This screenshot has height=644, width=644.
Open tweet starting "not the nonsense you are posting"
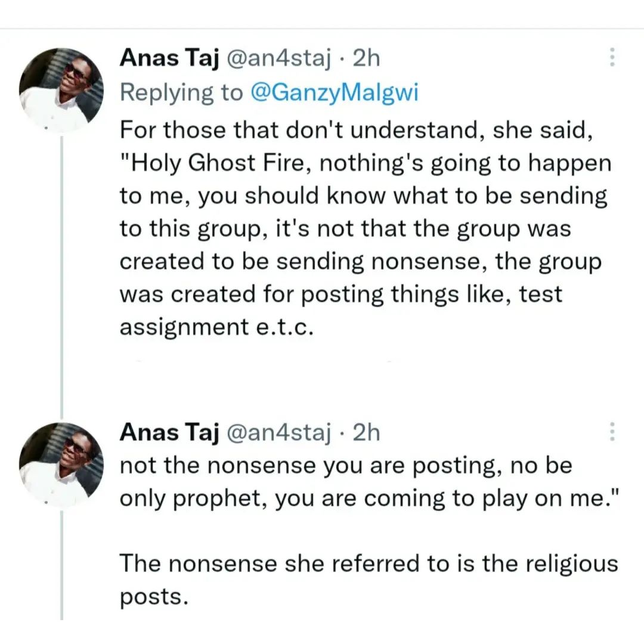346,466
